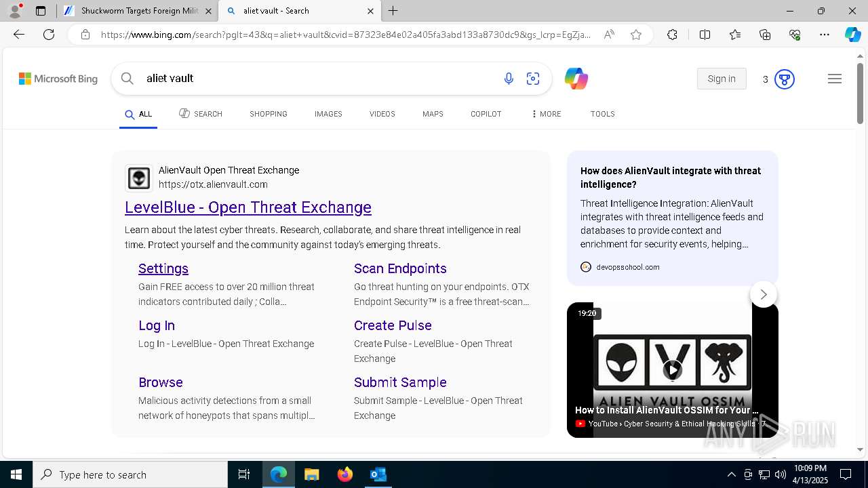Open a new browser tab
Screen dimensions: 868x488
(x=393, y=11)
